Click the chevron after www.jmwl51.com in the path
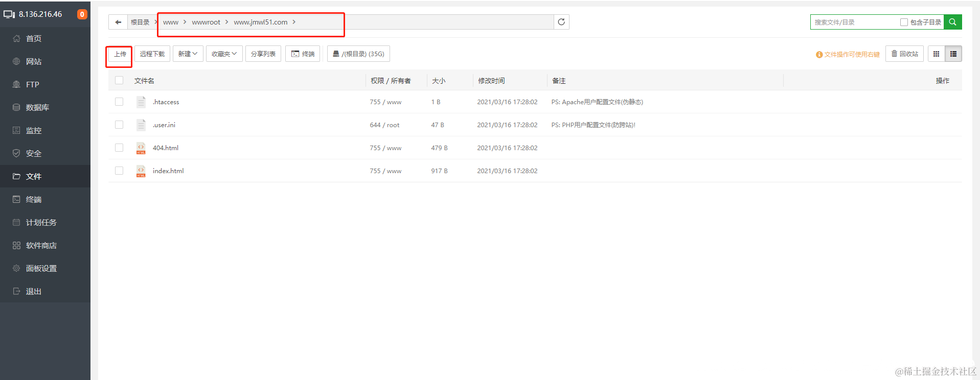This screenshot has height=380, width=980. (x=294, y=22)
